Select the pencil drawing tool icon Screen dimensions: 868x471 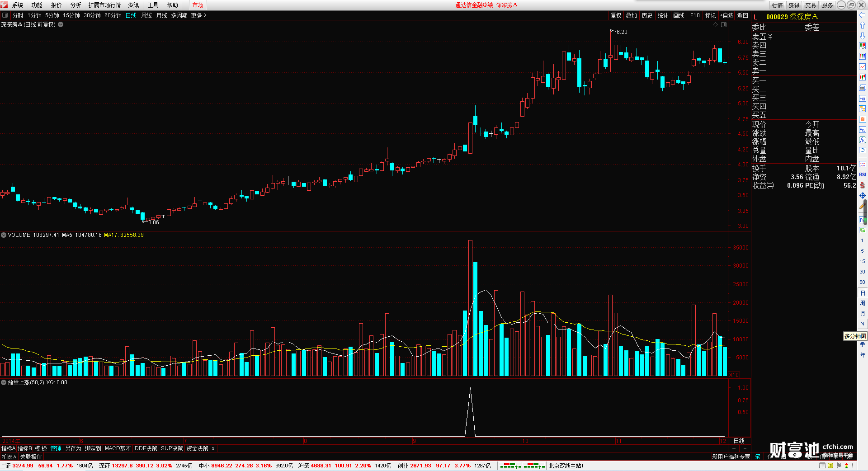coord(862,206)
